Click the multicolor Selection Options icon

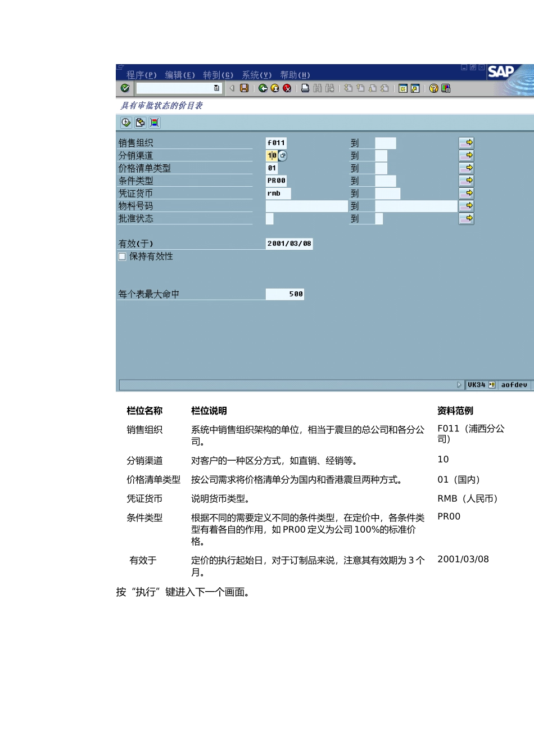(155, 122)
